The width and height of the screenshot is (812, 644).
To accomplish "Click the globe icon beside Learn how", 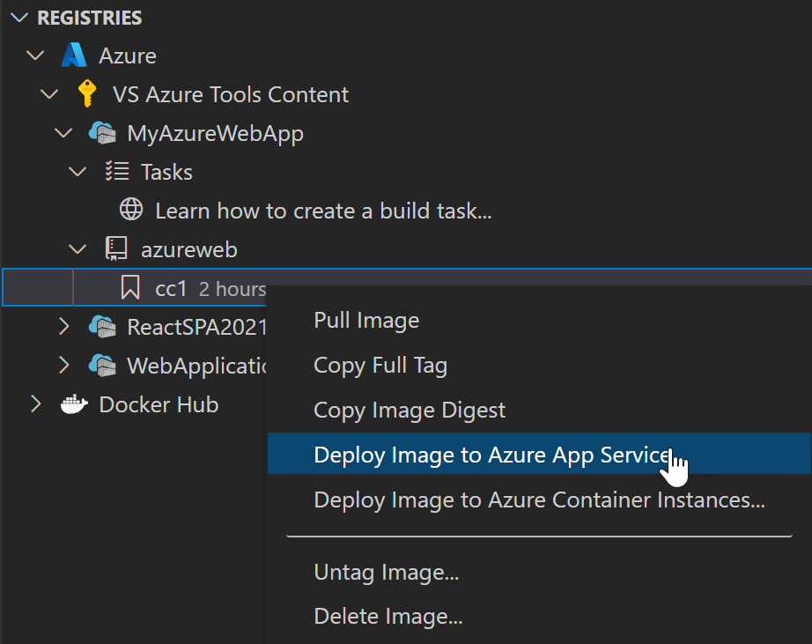I will [x=131, y=210].
